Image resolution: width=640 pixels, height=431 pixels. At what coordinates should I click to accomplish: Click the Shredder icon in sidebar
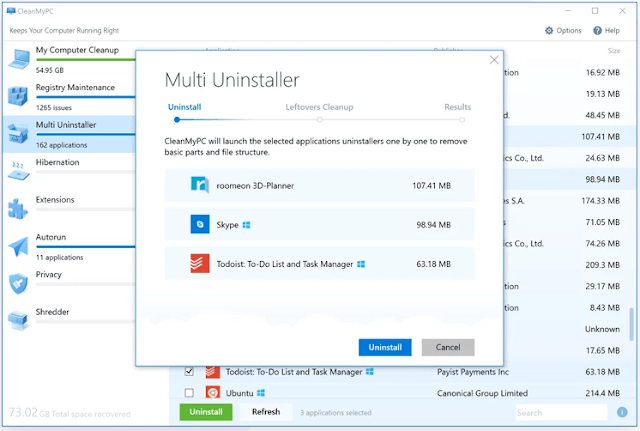[18, 320]
